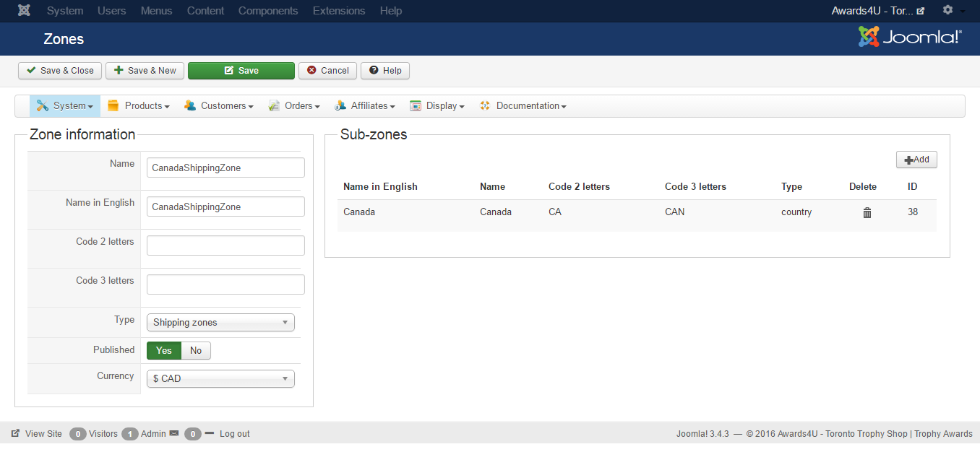980x465 pixels.
Task: Expand the Orders dropdown menu
Action: 294,105
